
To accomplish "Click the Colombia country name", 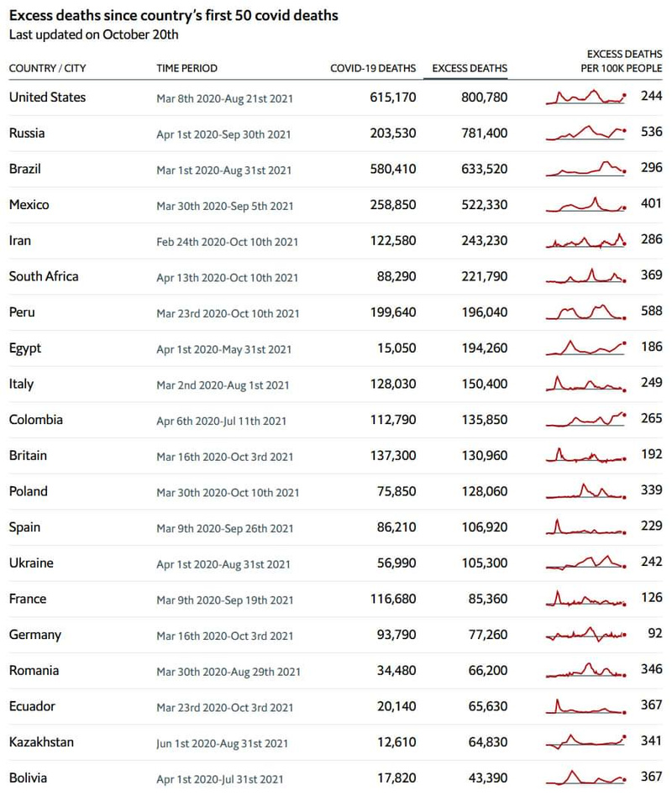I will click(x=36, y=420).
